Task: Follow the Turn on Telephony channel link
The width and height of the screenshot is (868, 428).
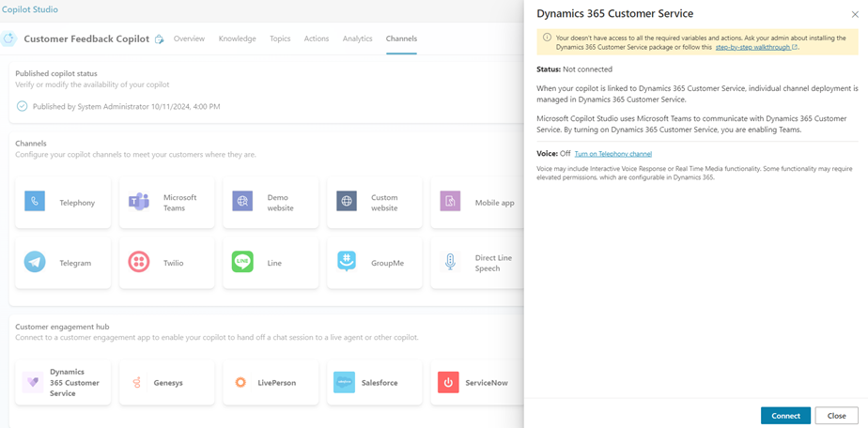Action: pos(612,154)
